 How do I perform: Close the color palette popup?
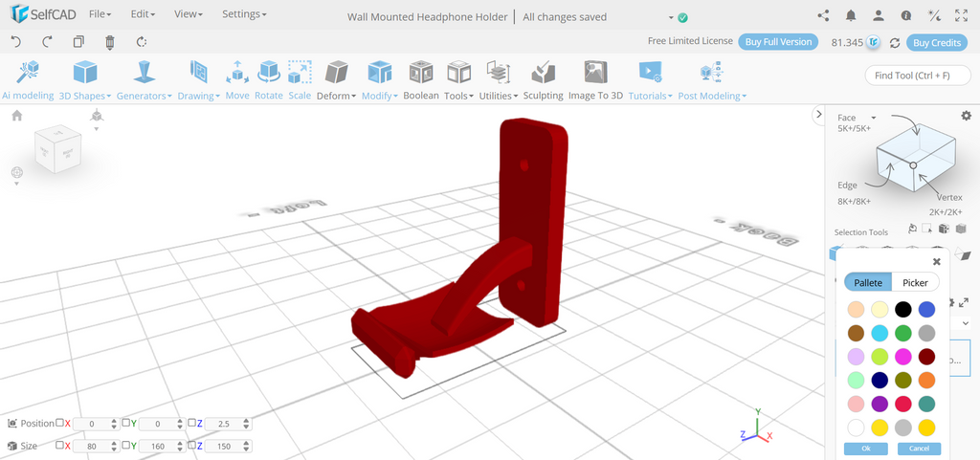[936, 261]
